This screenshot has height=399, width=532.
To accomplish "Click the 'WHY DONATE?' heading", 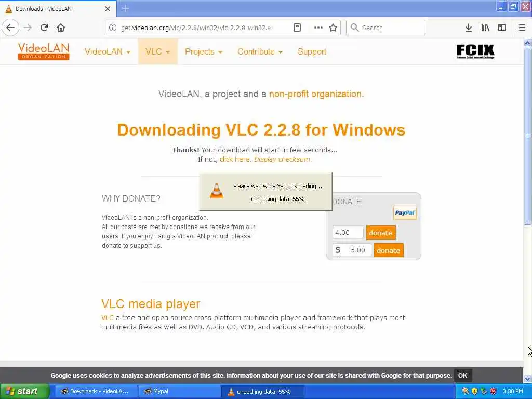I will tap(131, 198).
